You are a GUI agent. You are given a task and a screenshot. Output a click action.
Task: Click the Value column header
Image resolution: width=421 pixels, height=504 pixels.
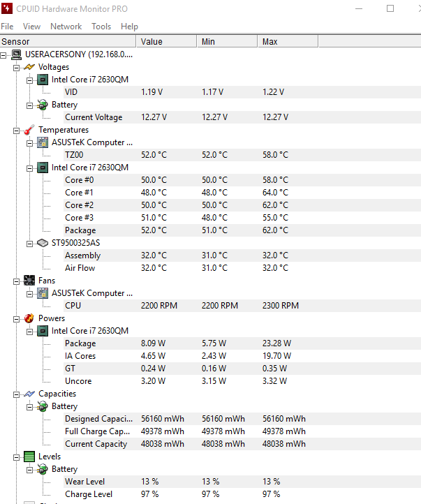166,41
